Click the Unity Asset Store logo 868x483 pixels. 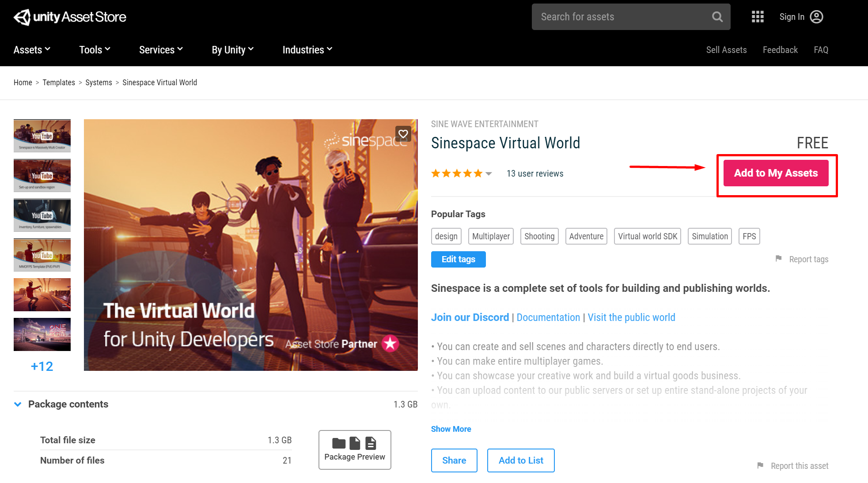point(70,17)
